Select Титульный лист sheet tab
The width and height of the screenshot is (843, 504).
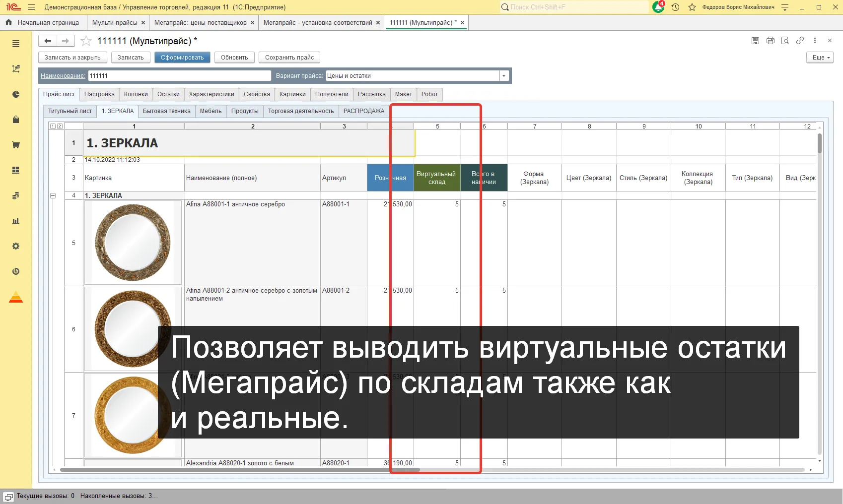(x=70, y=111)
